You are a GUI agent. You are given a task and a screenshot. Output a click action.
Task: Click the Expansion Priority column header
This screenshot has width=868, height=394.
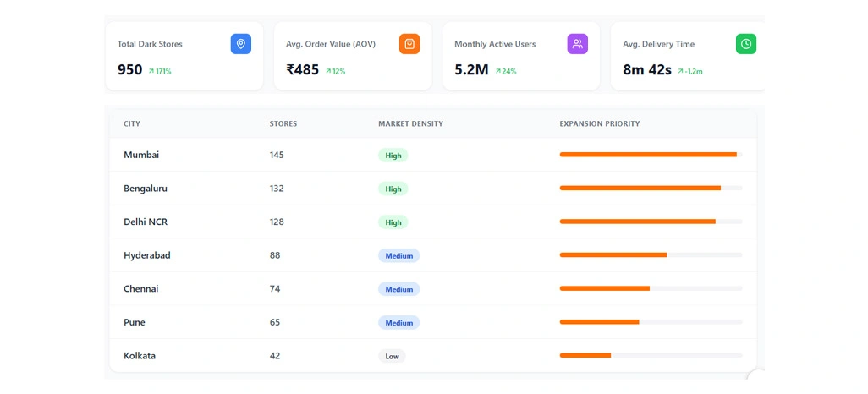(599, 124)
